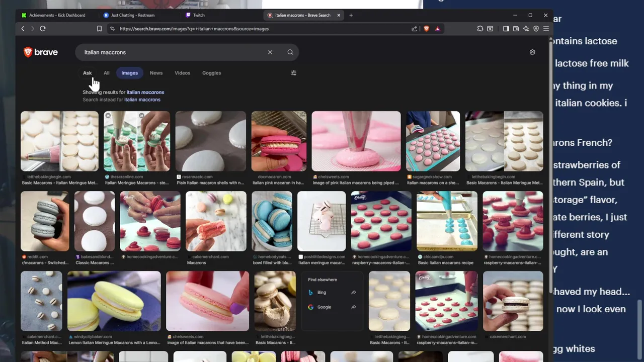Close the italian maccrons tab
The height and width of the screenshot is (362, 644).
(x=339, y=15)
